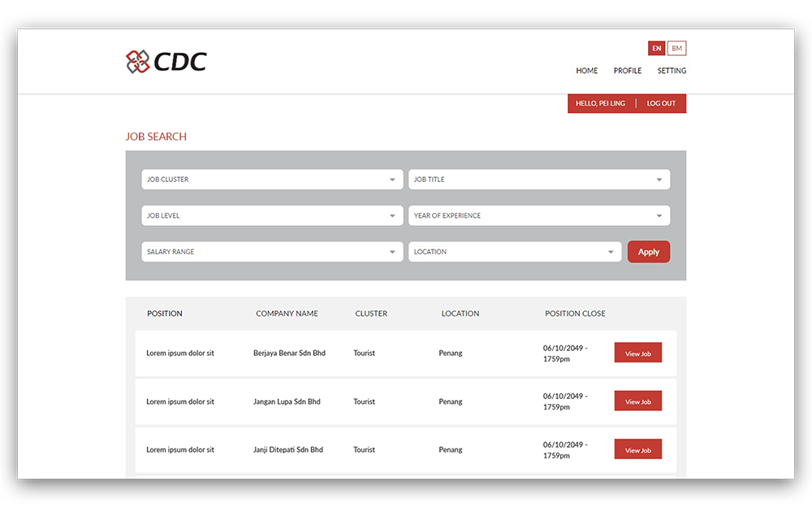Click the Hello, Pei Ling greeting
812x508 pixels.
[600, 104]
